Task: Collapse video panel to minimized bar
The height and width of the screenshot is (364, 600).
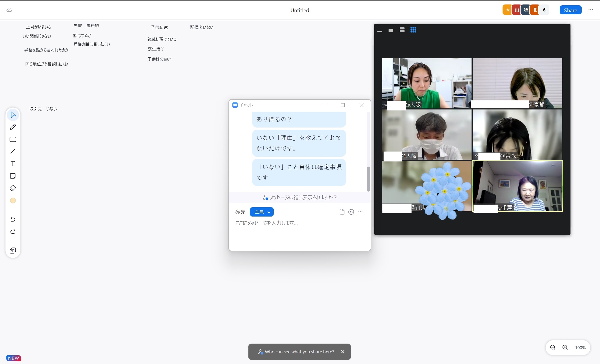Action: click(380, 31)
